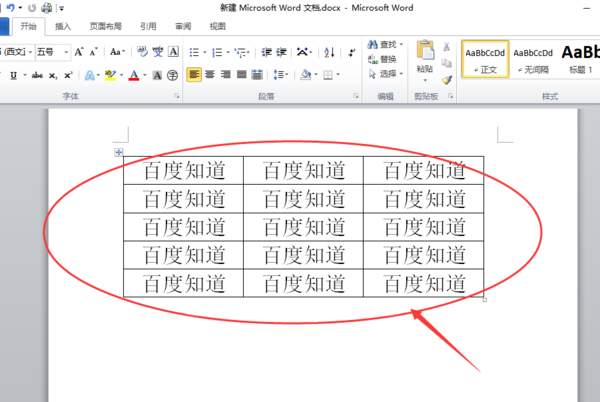Apply red font color
Screen dimensions: 600x402
coord(134,75)
